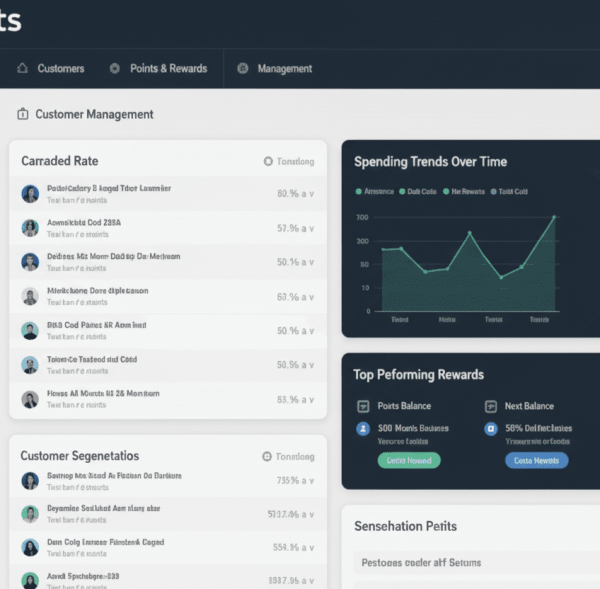
Task: Click the Points Balance card icon
Action: coord(363,406)
